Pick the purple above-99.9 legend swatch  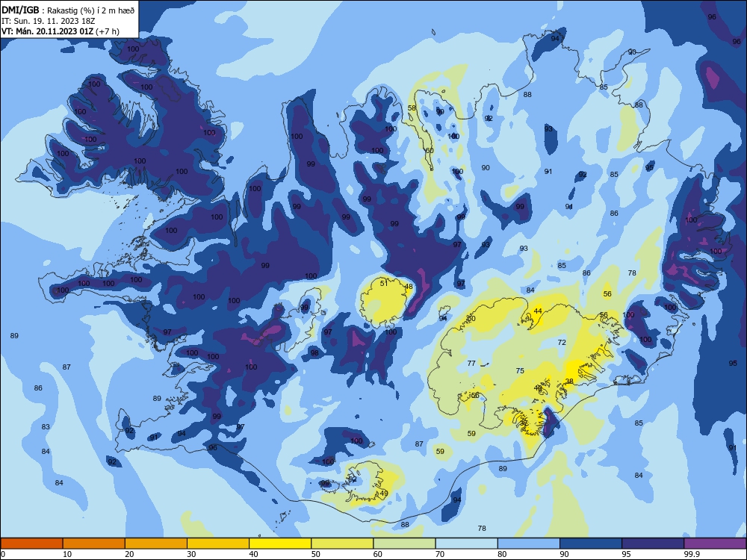point(715,544)
